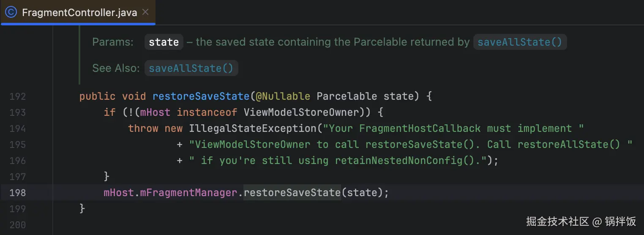The image size is (644, 235).
Task: Click the state parameter tag in docs
Action: (164, 42)
